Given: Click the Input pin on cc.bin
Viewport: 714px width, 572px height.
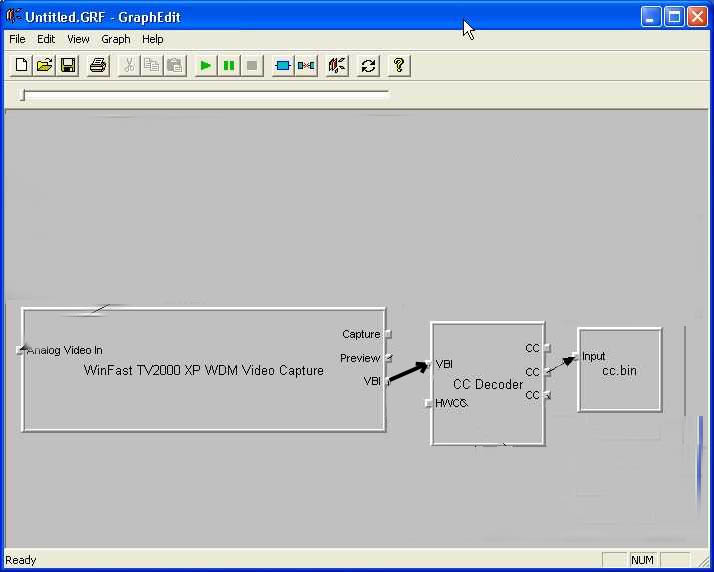Looking at the screenshot, I should point(575,356).
